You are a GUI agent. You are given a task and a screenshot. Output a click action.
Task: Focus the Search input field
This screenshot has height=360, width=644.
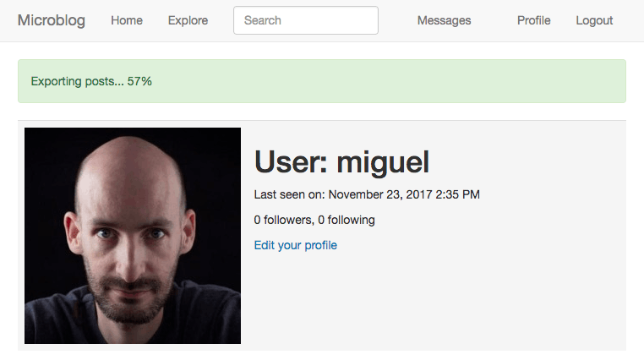(x=305, y=20)
